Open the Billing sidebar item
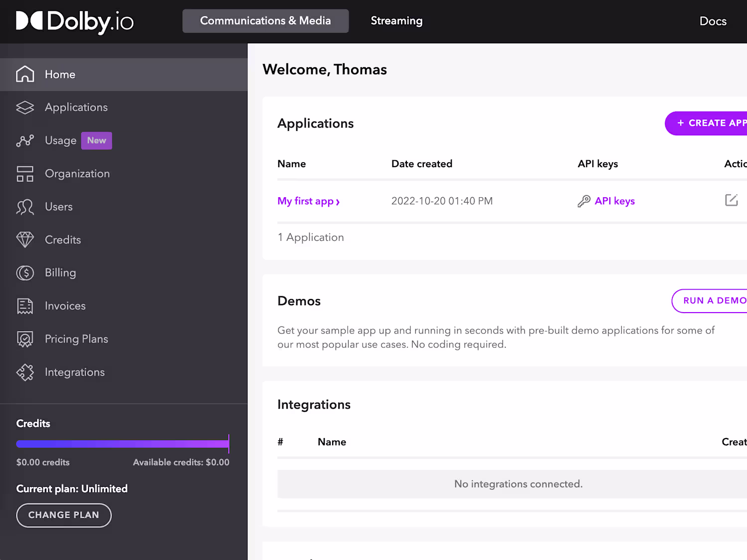 click(x=124, y=273)
